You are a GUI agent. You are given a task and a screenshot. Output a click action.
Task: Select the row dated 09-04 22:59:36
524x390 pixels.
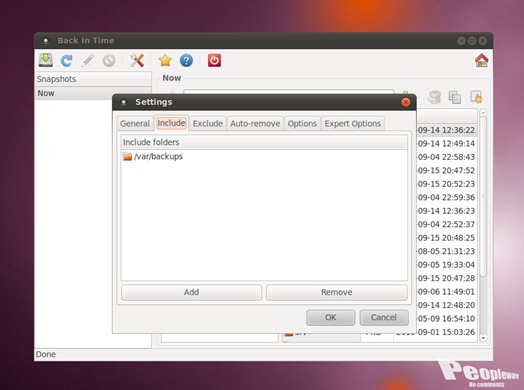446,198
